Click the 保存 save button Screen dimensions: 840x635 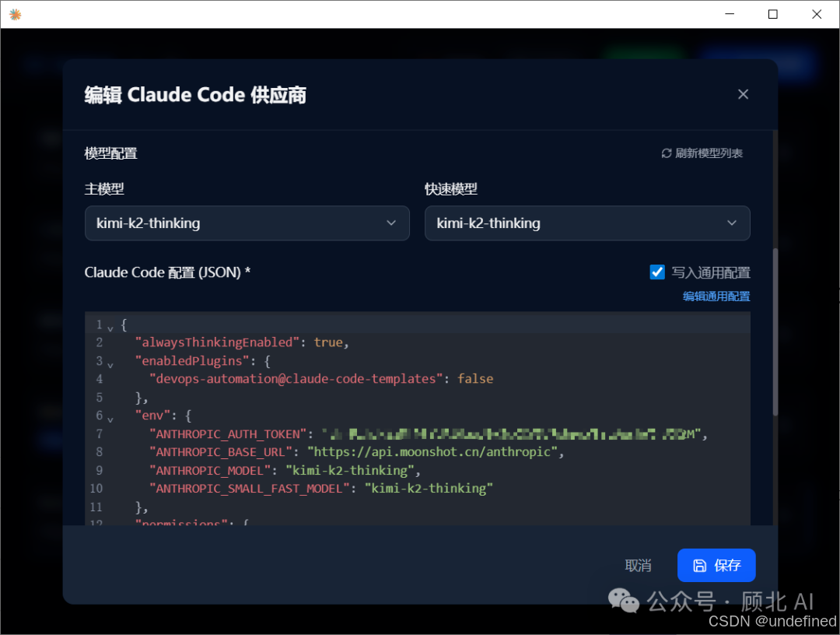(x=716, y=565)
